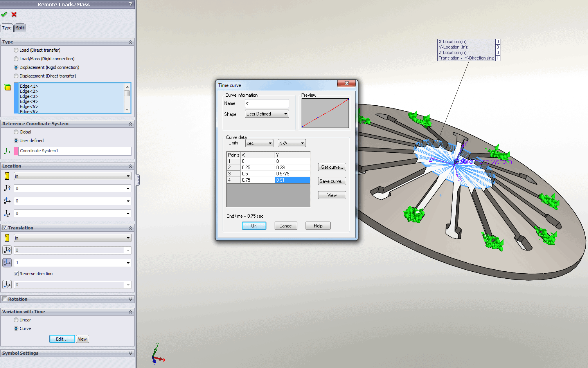Click Cancel in Time curve dialog
This screenshot has width=588, height=368.
[286, 226]
